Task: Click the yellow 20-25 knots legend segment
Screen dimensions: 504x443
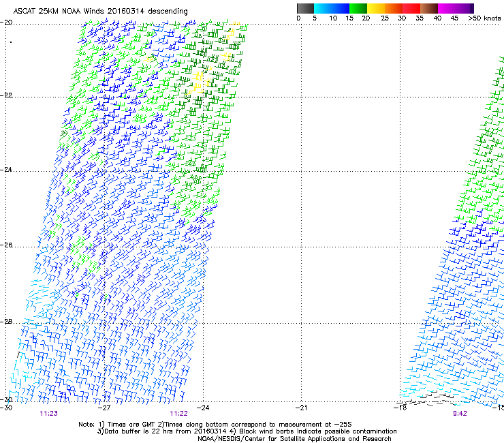Action: click(x=376, y=8)
